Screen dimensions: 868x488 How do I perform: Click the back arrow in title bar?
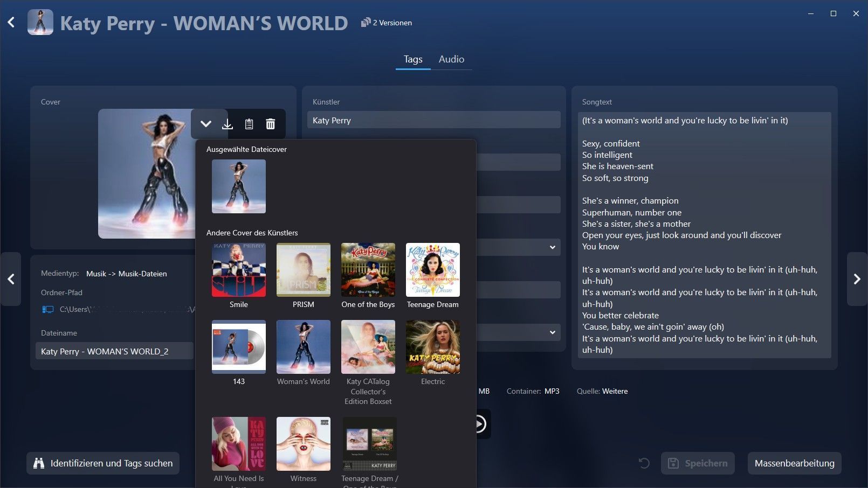11,23
